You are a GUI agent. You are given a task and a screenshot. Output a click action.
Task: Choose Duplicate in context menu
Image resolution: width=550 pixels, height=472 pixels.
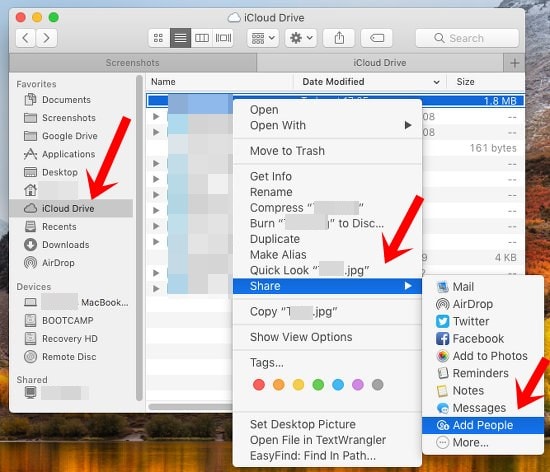click(x=327, y=239)
